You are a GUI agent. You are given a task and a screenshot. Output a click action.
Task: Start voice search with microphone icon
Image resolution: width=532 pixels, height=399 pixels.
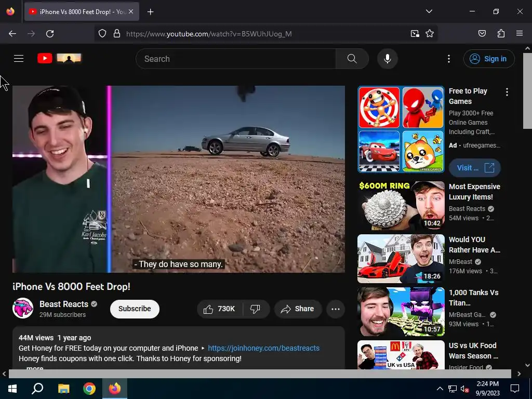click(387, 59)
